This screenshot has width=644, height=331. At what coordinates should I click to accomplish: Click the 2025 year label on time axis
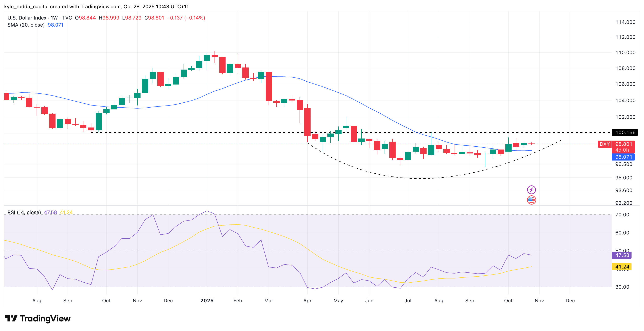point(207,300)
